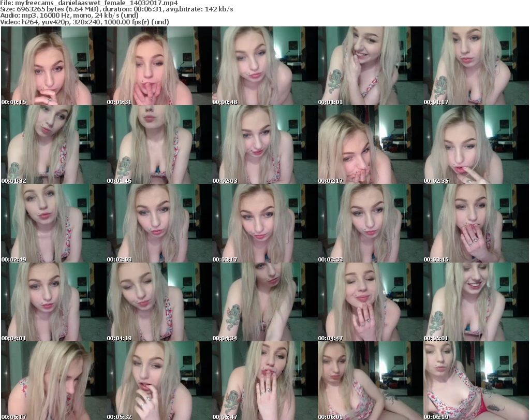Image resolution: width=530 pixels, height=420 pixels.
Task: Click the Video: h264 info line
Action: point(84,22)
